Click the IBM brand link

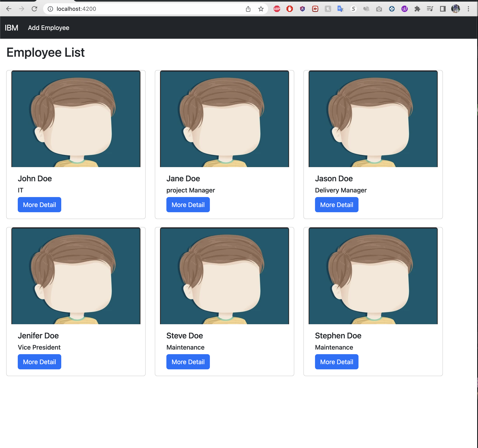pyautogui.click(x=12, y=28)
